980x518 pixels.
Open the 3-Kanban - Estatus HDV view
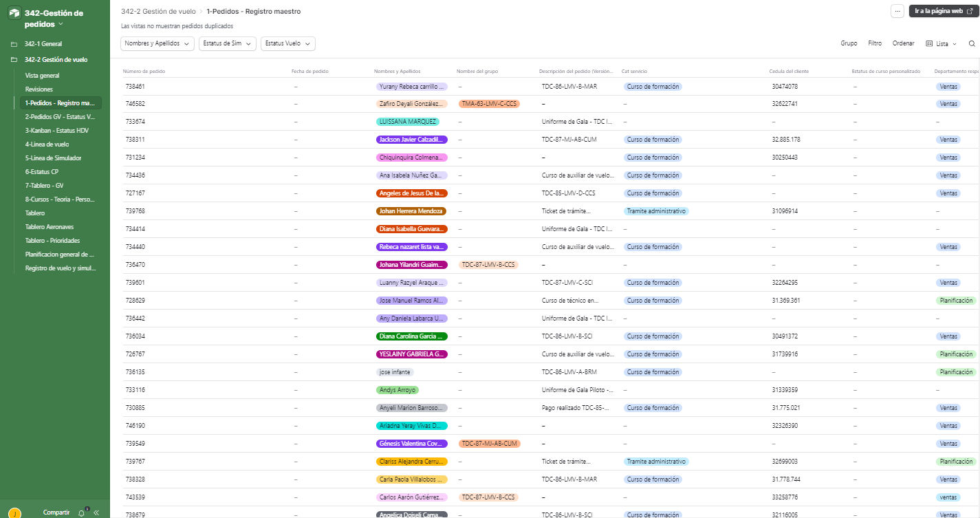(57, 131)
